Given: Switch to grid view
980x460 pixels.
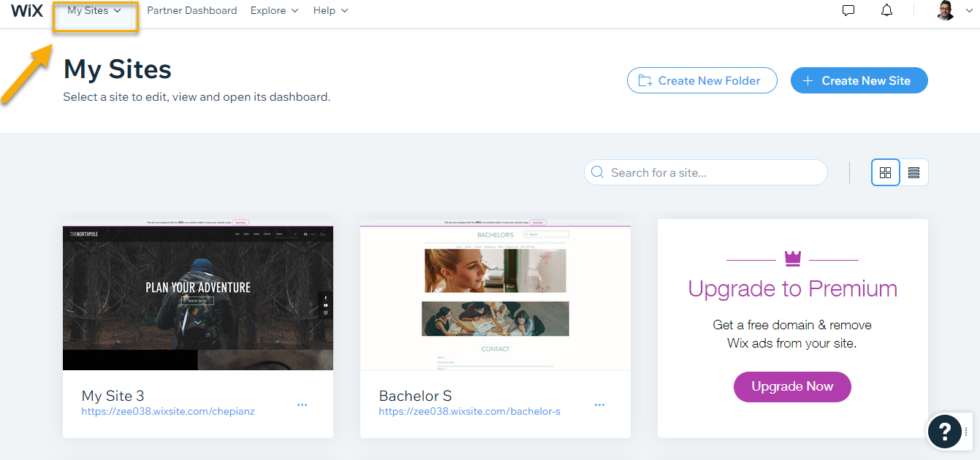Looking at the screenshot, I should click(886, 172).
